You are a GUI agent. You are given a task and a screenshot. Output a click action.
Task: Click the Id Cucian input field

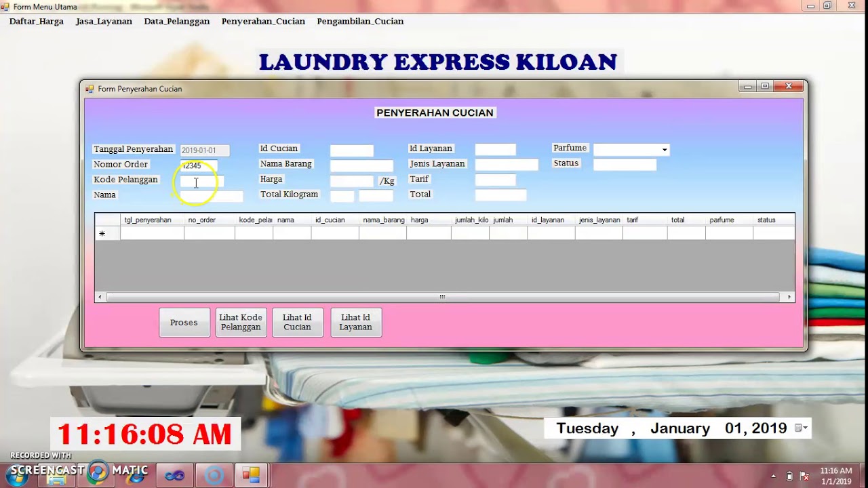tap(351, 150)
